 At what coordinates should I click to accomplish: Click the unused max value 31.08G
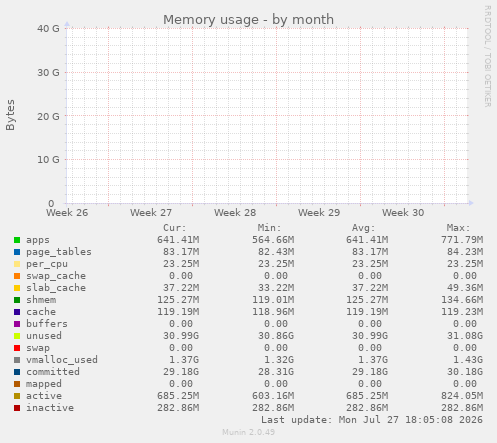pos(465,336)
